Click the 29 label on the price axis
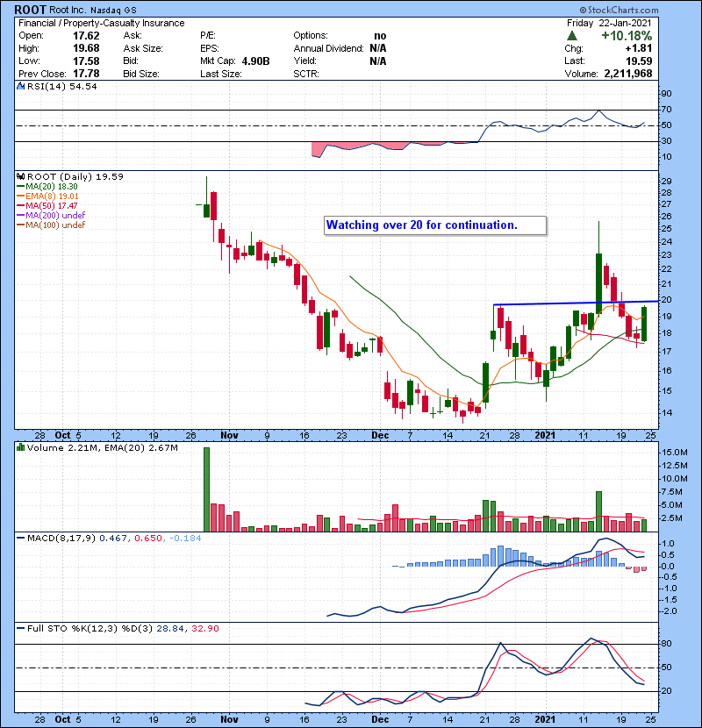The image size is (702, 728). coord(666,182)
